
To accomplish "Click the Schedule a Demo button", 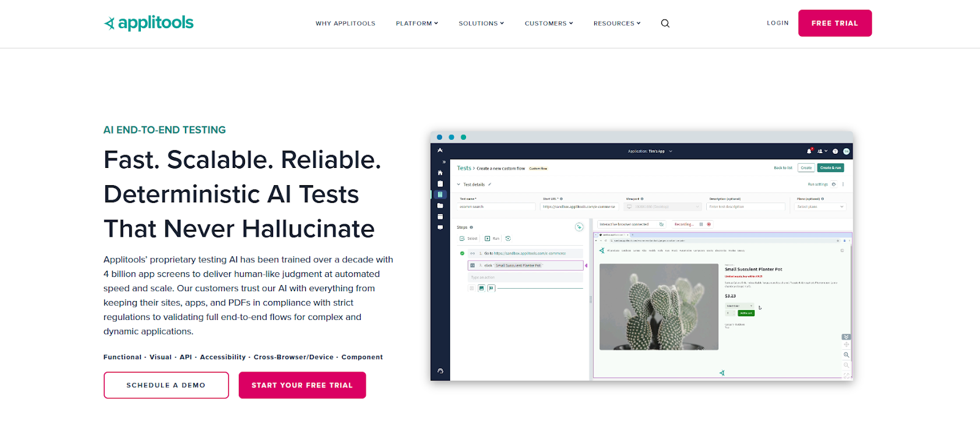I will (166, 385).
